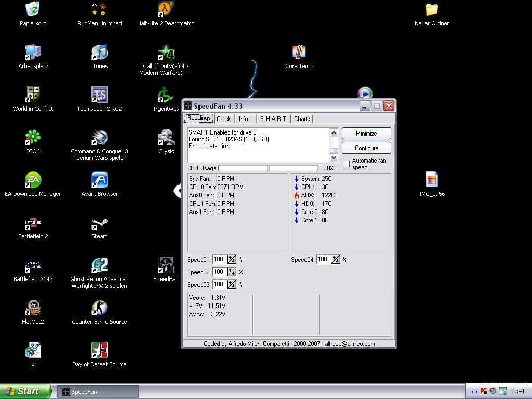Click the '+12V: 11,51V' reading

(207, 306)
